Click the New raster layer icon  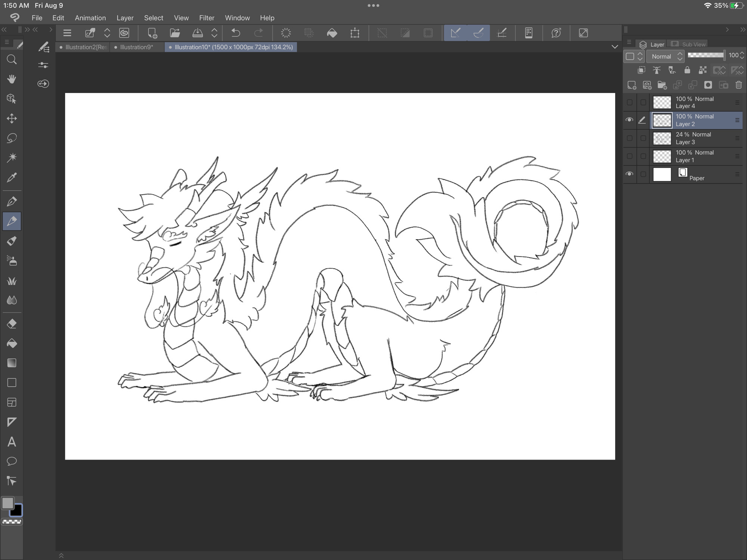click(632, 85)
